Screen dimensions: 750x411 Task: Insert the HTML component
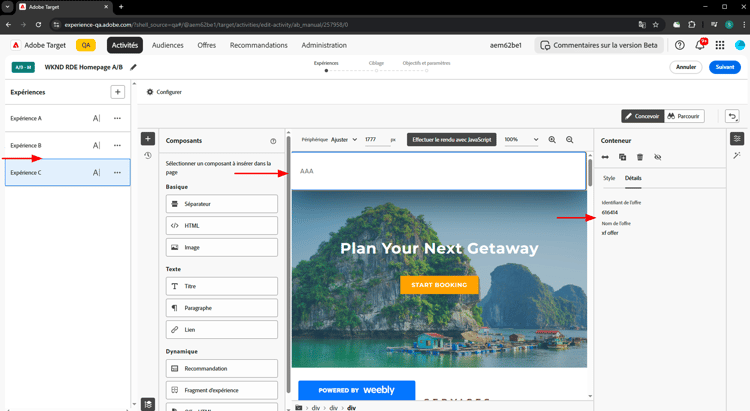point(222,225)
